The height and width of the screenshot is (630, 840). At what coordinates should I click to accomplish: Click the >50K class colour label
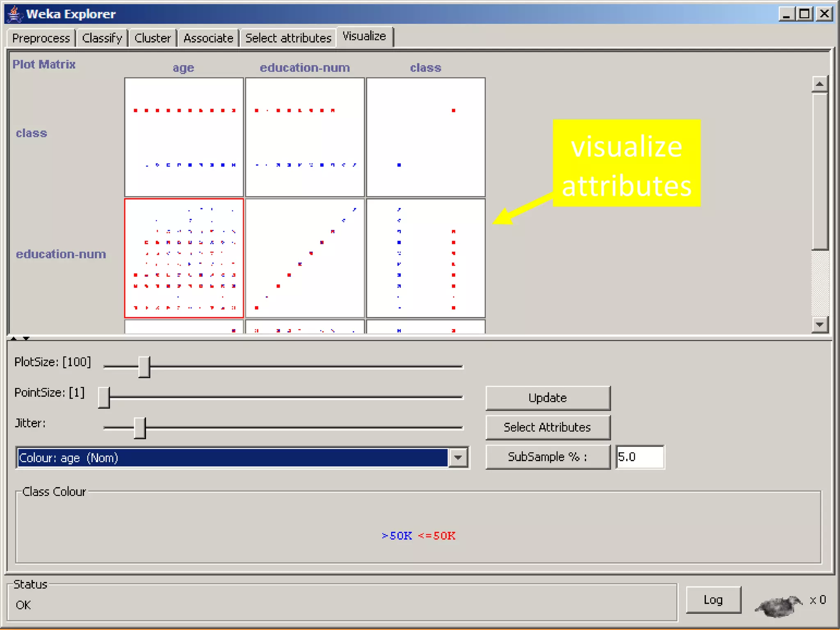[397, 536]
